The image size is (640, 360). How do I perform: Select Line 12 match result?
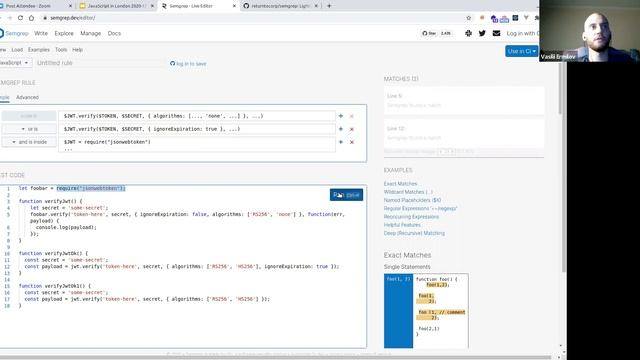tap(464, 133)
